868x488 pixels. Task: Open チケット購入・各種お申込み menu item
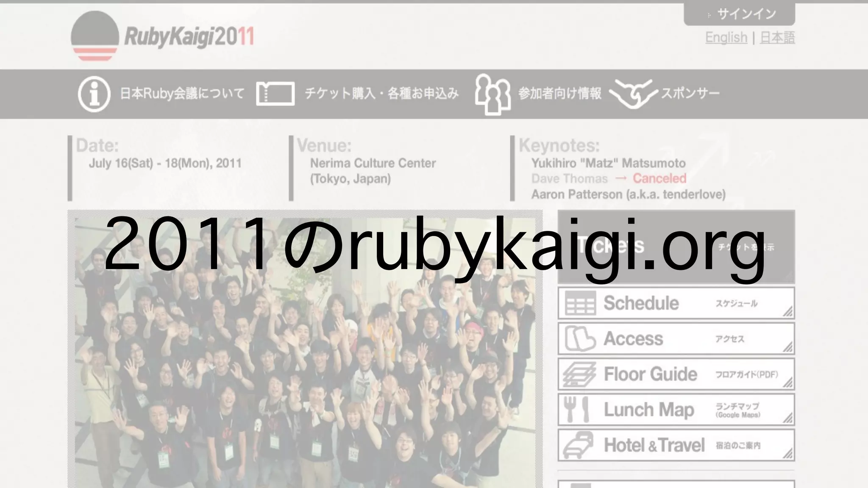381,94
